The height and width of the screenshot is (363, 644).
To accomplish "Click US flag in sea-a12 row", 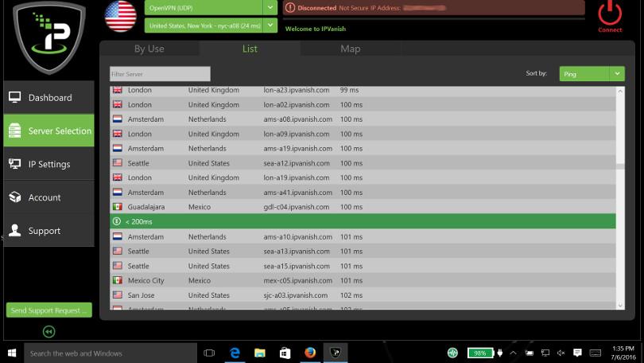I will pyautogui.click(x=118, y=162).
